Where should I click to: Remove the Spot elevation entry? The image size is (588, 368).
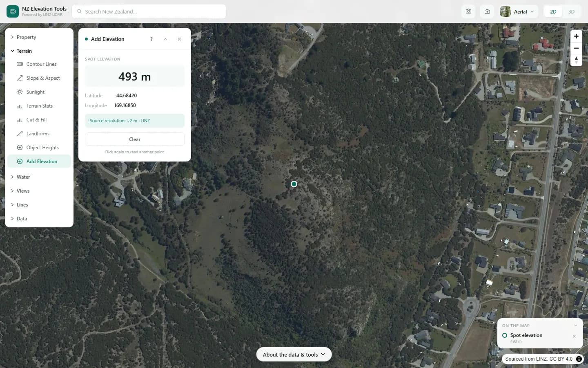[574, 337]
